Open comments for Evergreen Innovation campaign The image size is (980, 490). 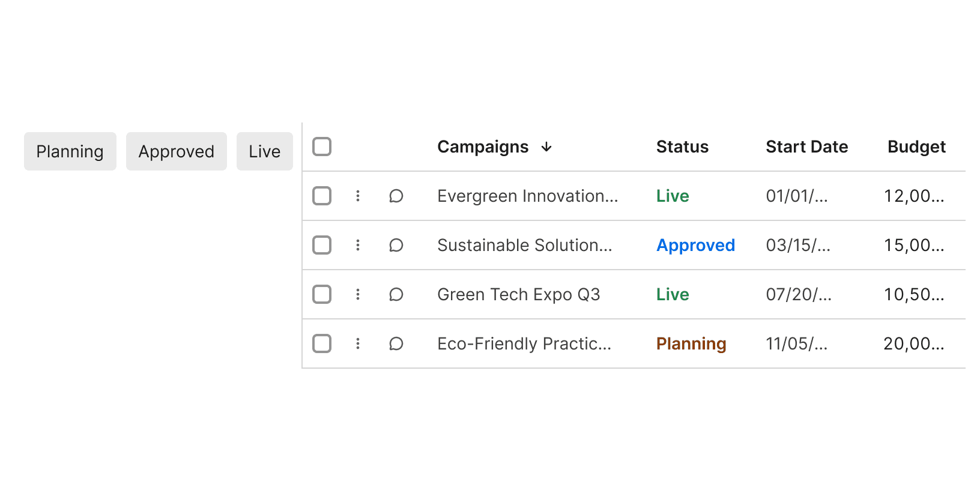pyautogui.click(x=396, y=196)
